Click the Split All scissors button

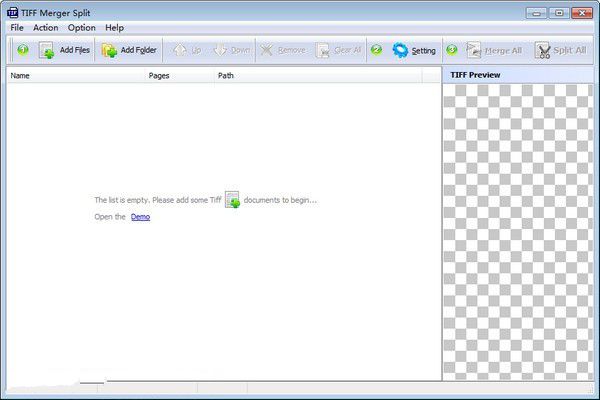[561, 50]
